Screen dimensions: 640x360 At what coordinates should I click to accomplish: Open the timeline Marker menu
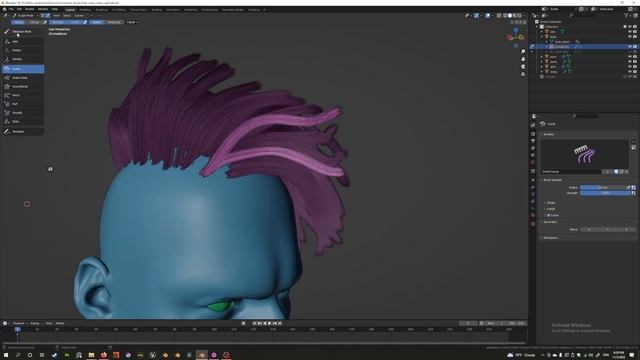click(60, 323)
